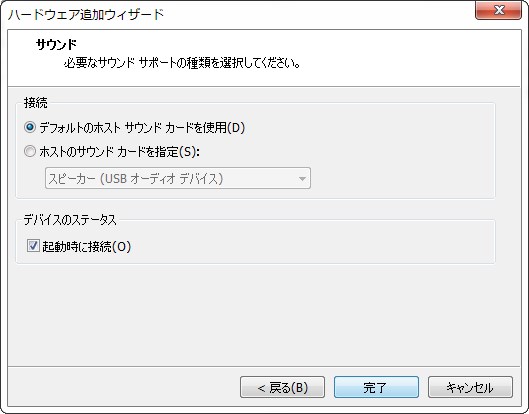The image size is (529, 414).
Task: Click empty gray area below デバイスのステータス group
Action: click(x=263, y=314)
